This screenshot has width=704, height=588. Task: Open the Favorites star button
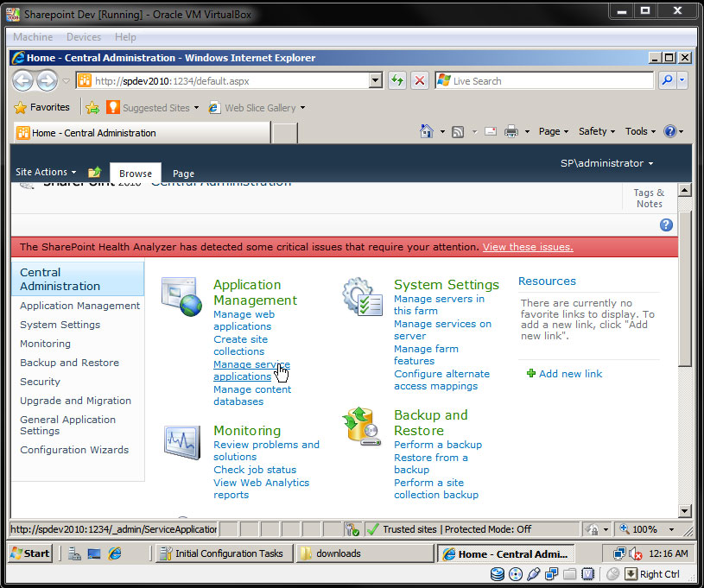click(41, 107)
